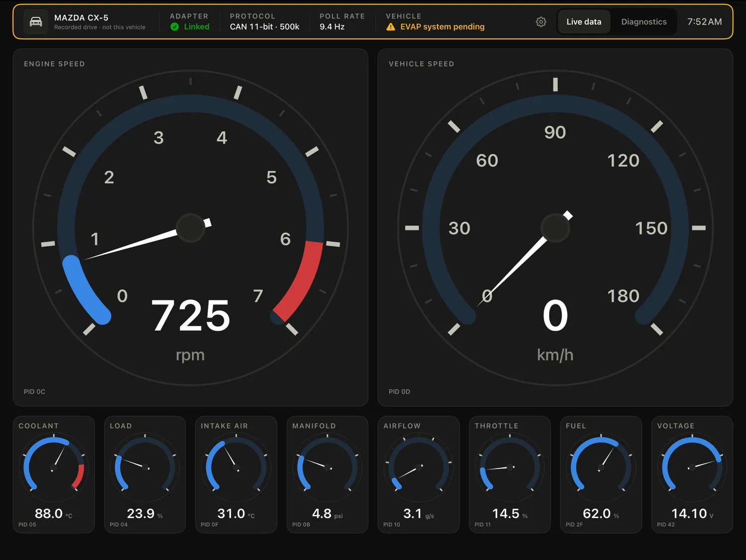746x560 pixels.
Task: Click the PID 0D label
Action: click(399, 392)
